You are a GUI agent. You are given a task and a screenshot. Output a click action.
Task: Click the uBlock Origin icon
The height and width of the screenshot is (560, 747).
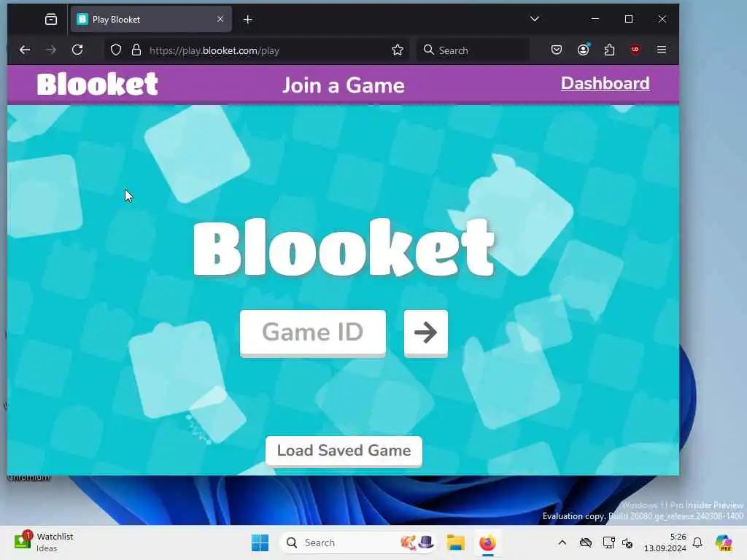(635, 50)
